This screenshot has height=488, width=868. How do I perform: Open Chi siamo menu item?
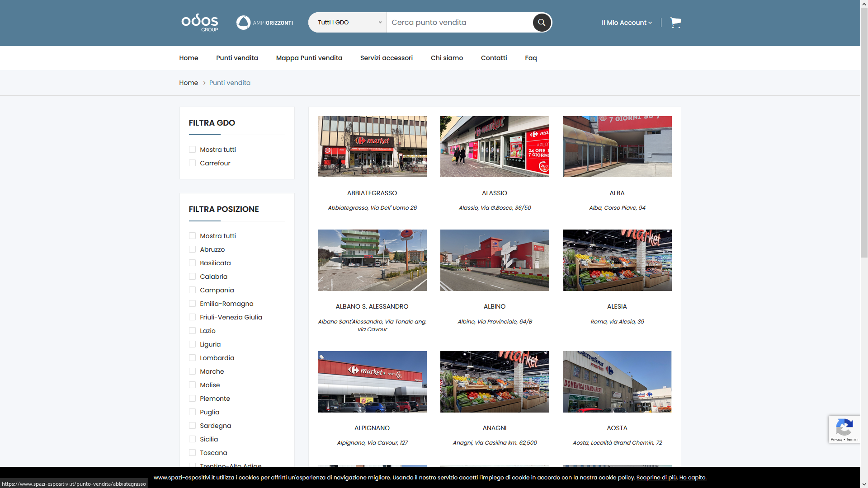coord(447,58)
